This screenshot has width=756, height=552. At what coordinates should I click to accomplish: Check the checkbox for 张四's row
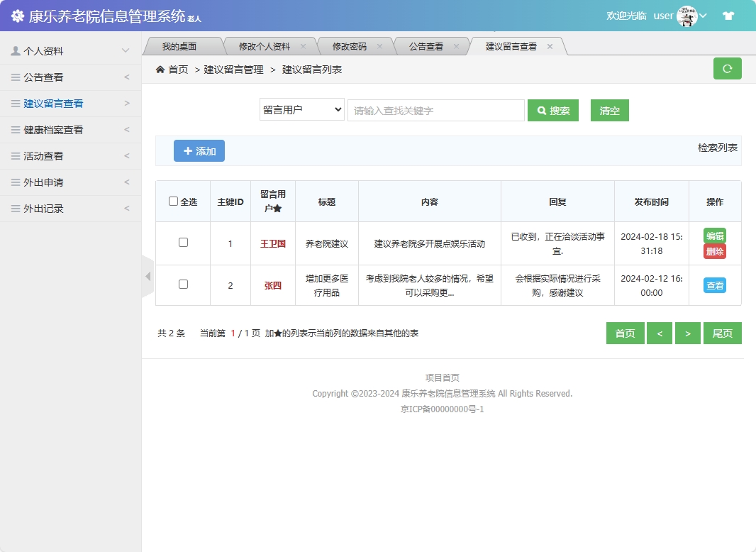click(182, 285)
